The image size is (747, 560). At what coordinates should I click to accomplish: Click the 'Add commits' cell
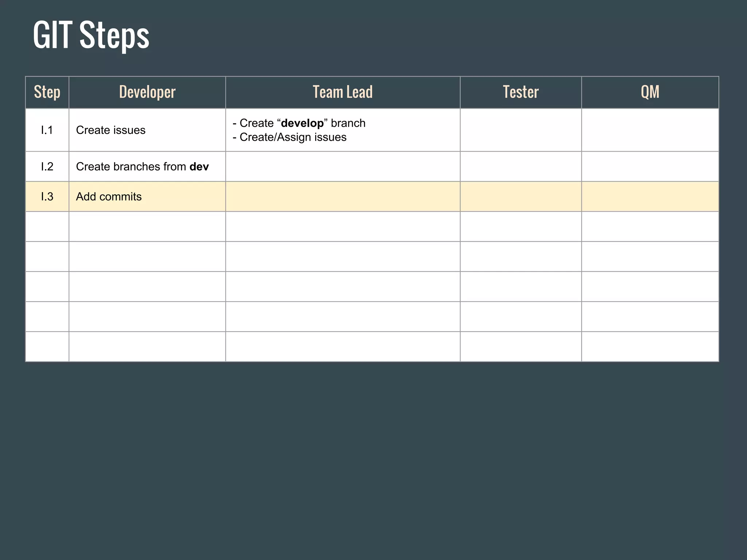(147, 197)
